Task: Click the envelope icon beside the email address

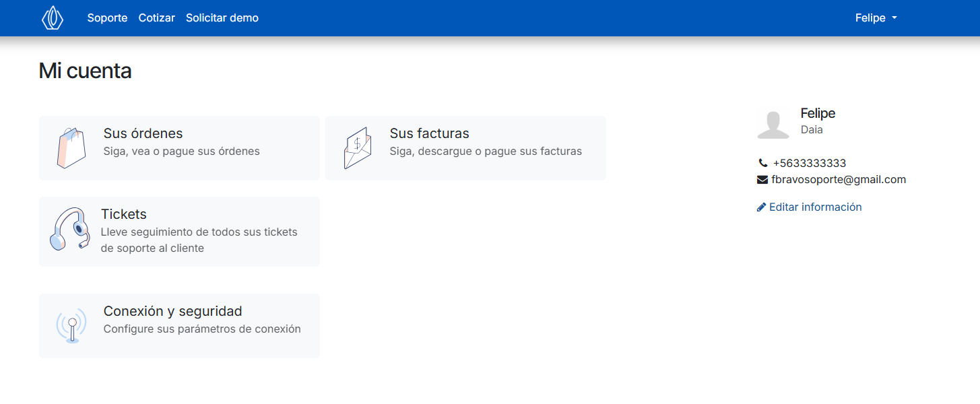Action: tap(762, 179)
